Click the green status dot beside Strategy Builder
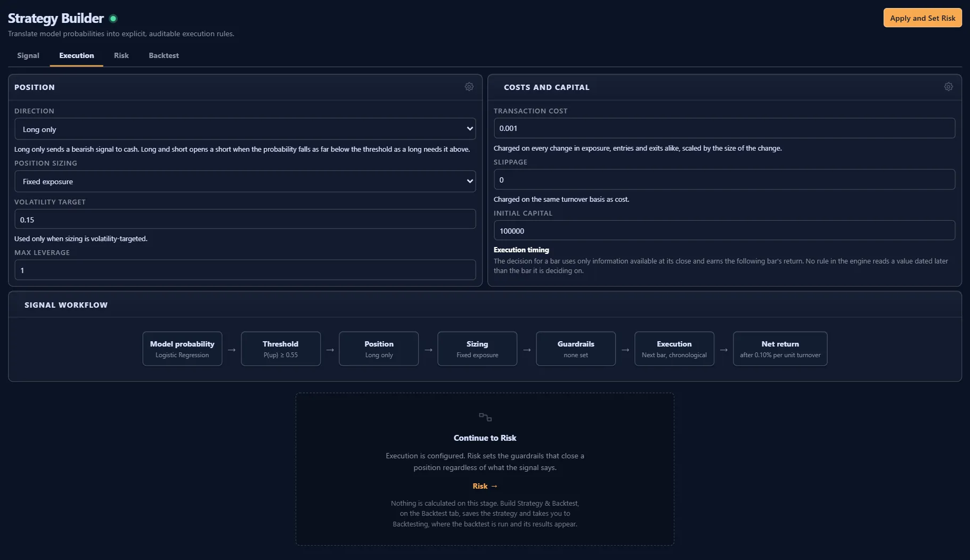Viewport: 970px width, 560px height. click(113, 19)
